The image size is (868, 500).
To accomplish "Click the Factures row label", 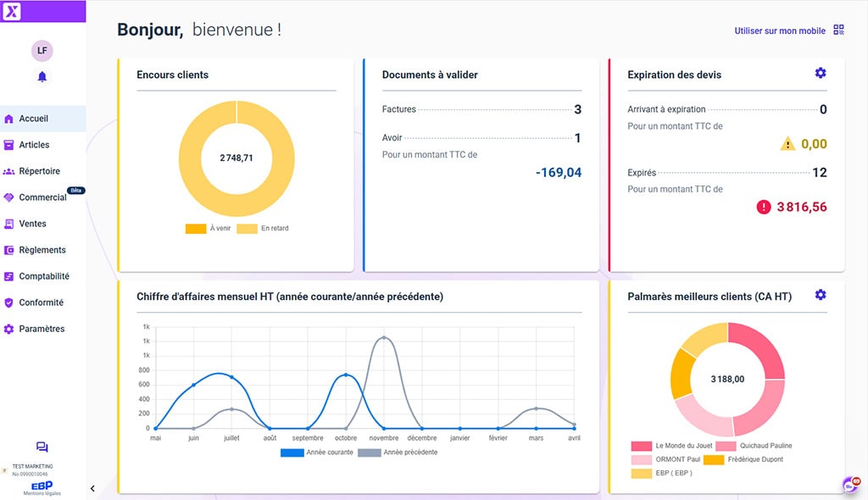I will tap(398, 109).
